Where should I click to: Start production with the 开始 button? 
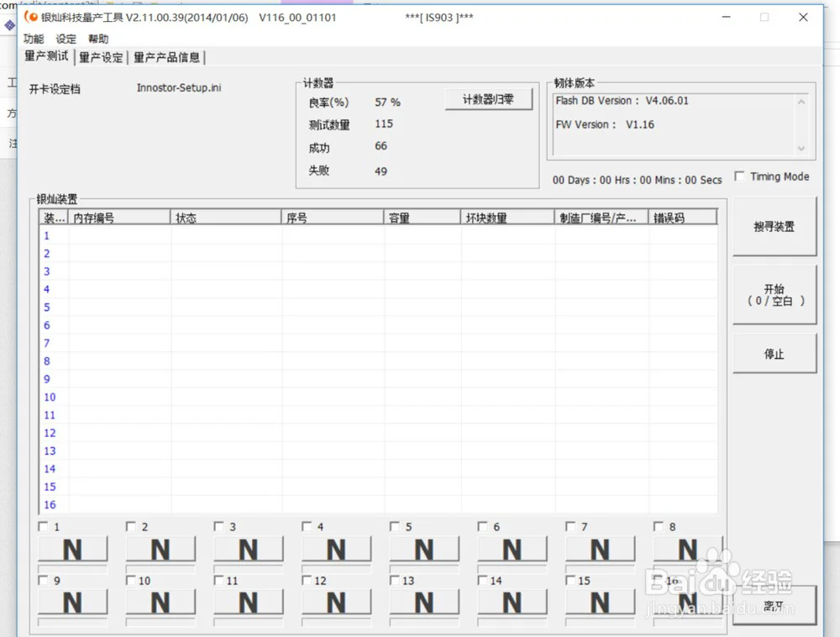click(x=774, y=295)
